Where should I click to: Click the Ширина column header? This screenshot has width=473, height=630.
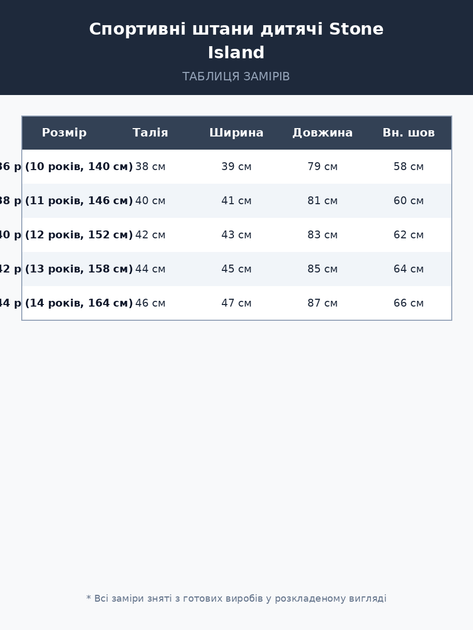click(x=236, y=133)
